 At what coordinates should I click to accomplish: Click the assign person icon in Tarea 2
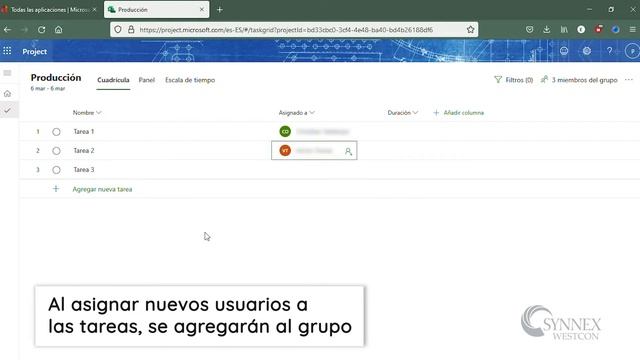pyautogui.click(x=348, y=151)
